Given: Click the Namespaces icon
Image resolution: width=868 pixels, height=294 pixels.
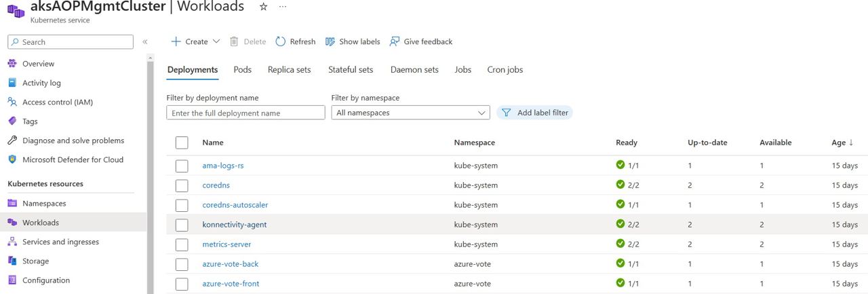Looking at the screenshot, I should pyautogui.click(x=12, y=203).
